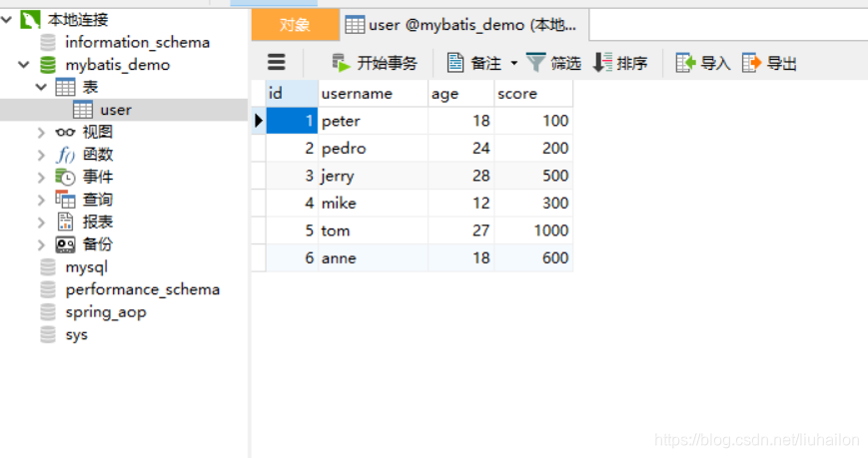
Task: Click the 查询 query icon
Action: 65,200
